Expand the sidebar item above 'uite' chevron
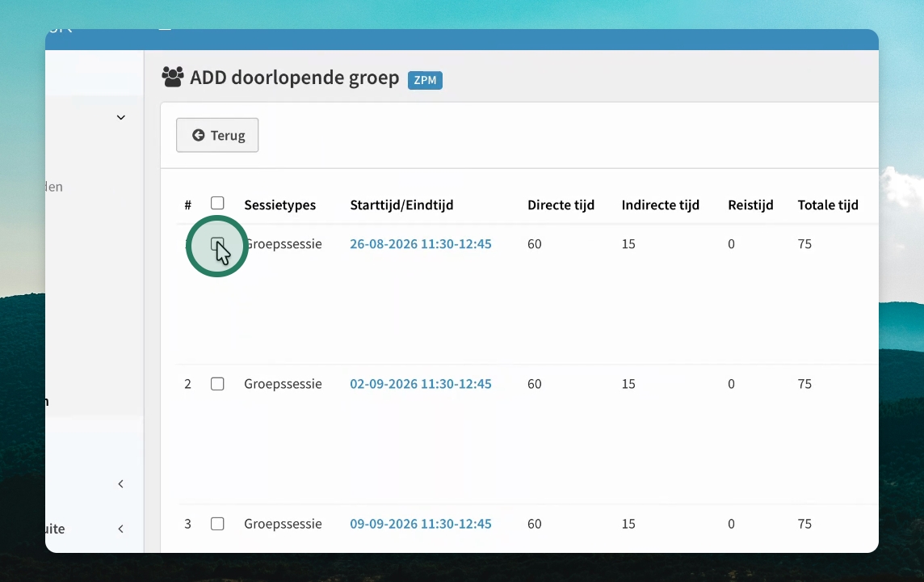924x582 pixels. point(121,484)
